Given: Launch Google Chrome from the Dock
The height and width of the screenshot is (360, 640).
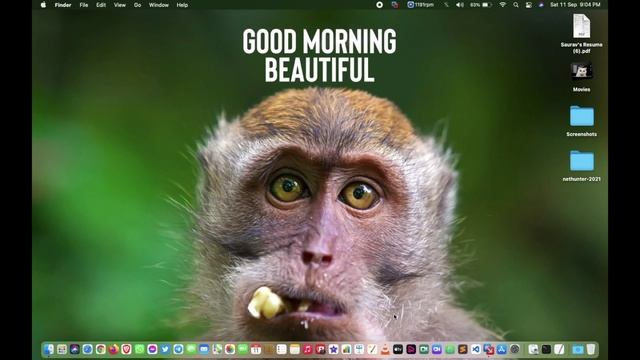Looking at the screenshot, I should pyautogui.click(x=101, y=349).
